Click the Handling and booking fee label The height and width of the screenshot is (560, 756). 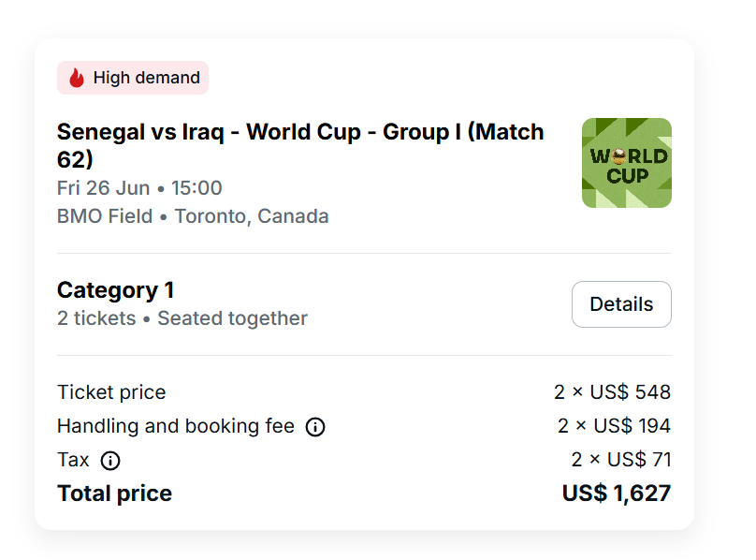176,426
